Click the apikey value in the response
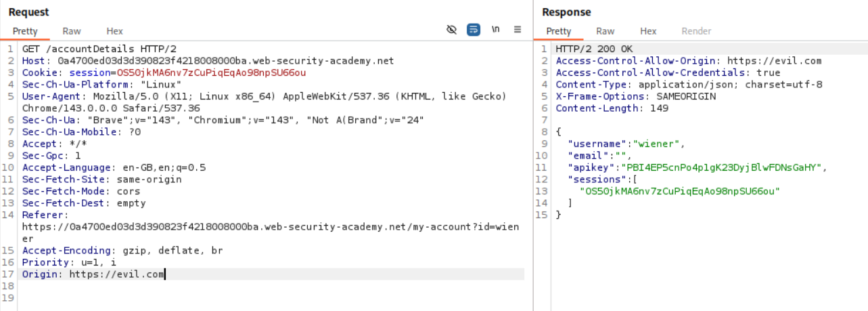Image resolution: width=868 pixels, height=311 pixels. pyautogui.click(x=724, y=167)
